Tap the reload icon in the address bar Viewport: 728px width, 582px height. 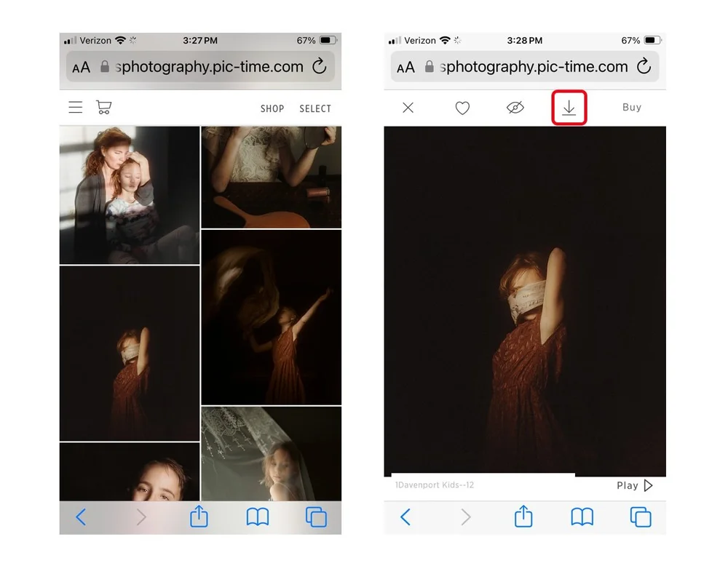tap(320, 67)
